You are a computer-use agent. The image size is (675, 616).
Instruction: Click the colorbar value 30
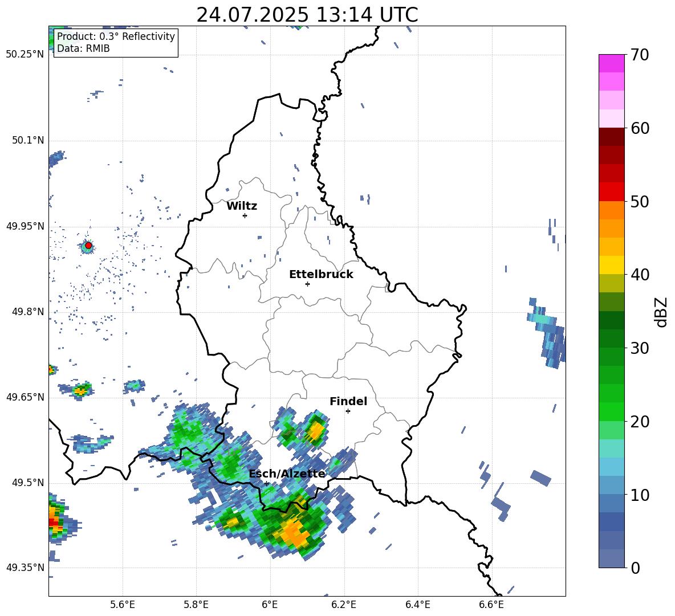point(640,348)
